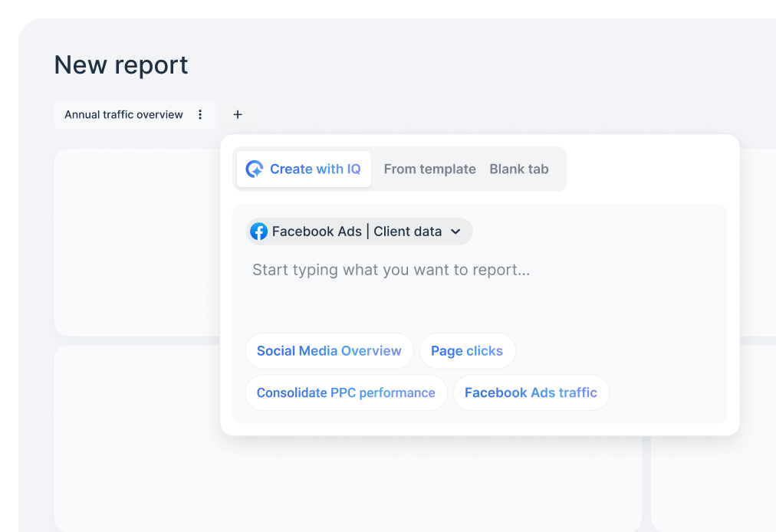Click the chevron next to Client data
This screenshot has width=776, height=532.
point(455,232)
